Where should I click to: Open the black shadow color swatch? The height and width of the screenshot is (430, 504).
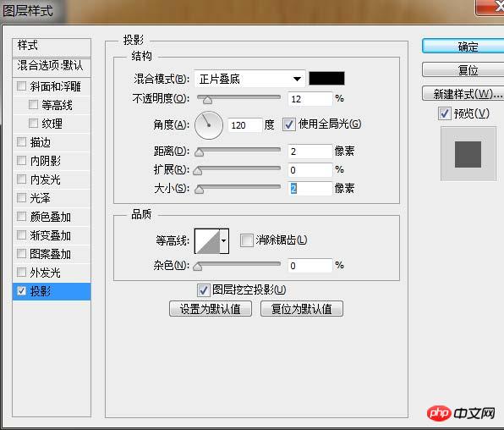326,78
